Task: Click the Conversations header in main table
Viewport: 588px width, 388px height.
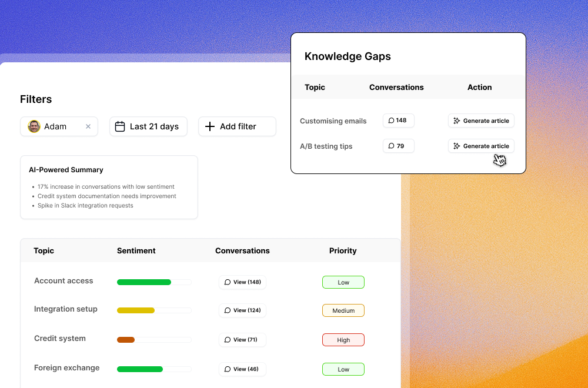Action: tap(242, 251)
